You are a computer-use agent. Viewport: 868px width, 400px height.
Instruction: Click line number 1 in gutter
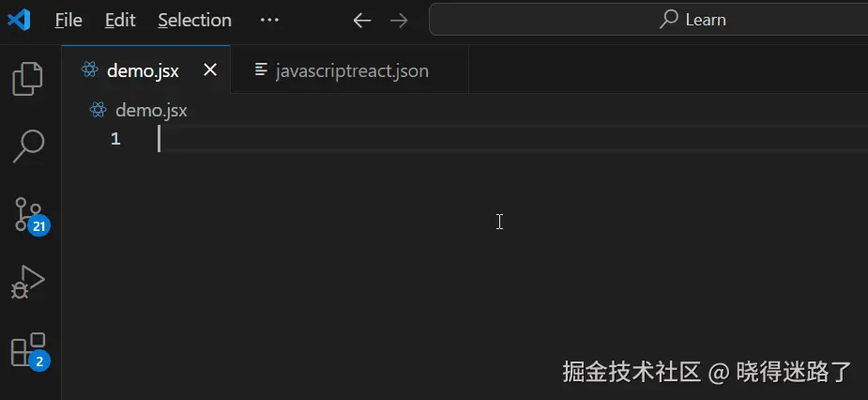115,139
